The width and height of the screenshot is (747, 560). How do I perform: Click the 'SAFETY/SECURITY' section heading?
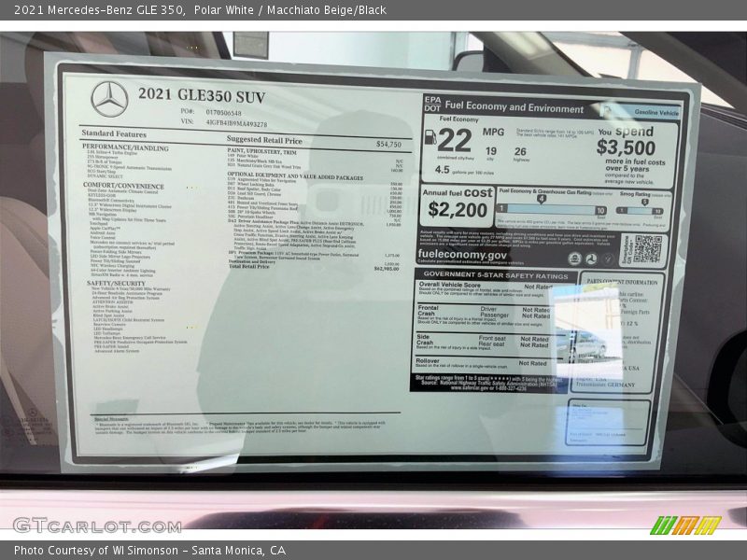pos(116,283)
